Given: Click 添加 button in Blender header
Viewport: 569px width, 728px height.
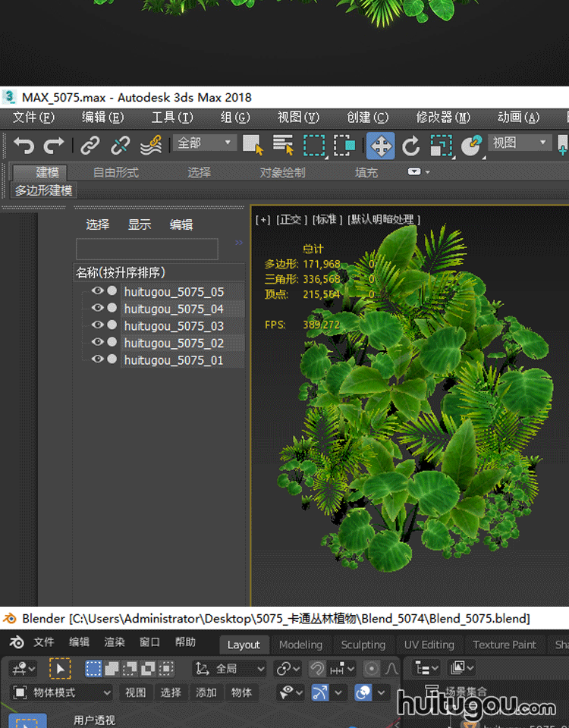Looking at the screenshot, I should [206, 692].
